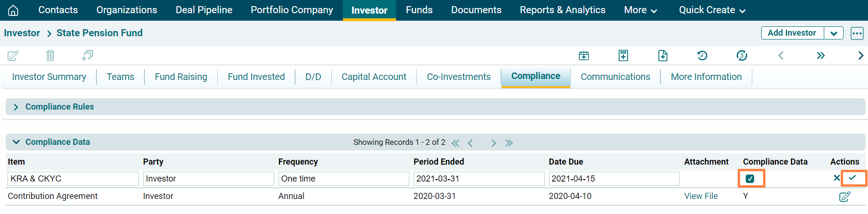
Task: Click the Add Investor button
Action: click(792, 33)
